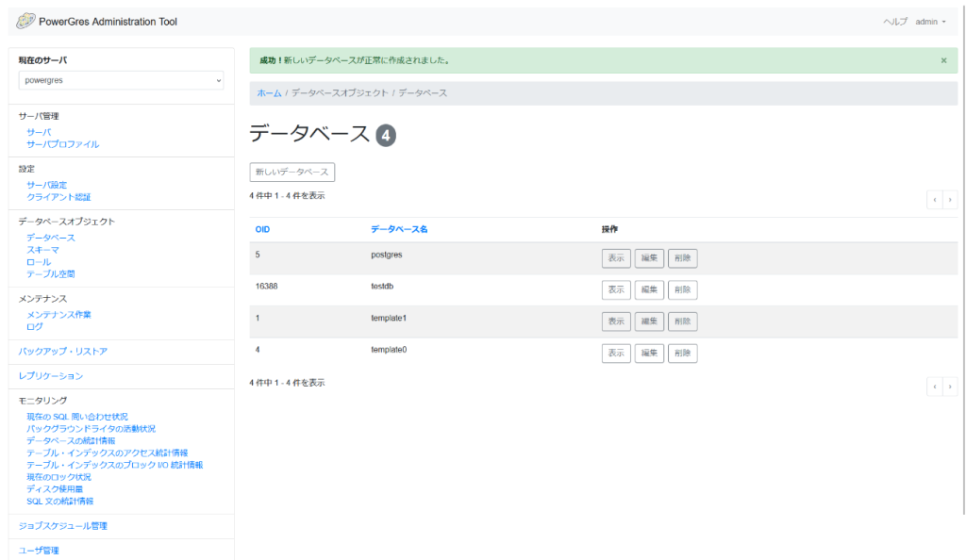Edit the postgres database with 編集
Image resolution: width=966 pixels, height=560 pixels.
coord(649,258)
